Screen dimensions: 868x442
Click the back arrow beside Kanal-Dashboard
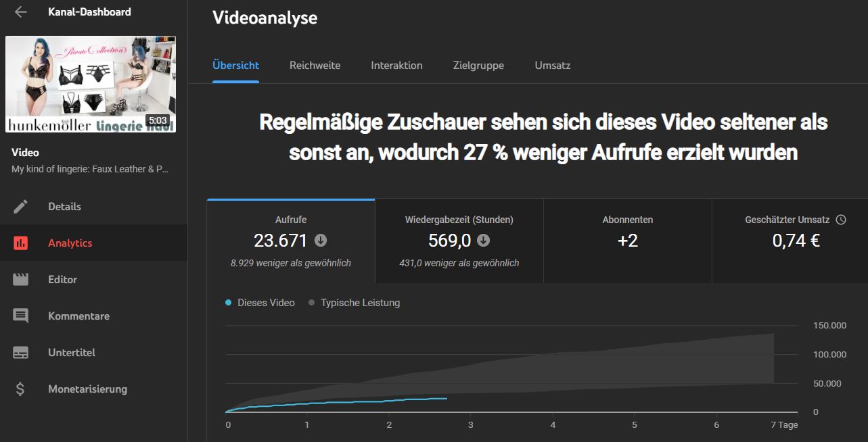(21, 11)
